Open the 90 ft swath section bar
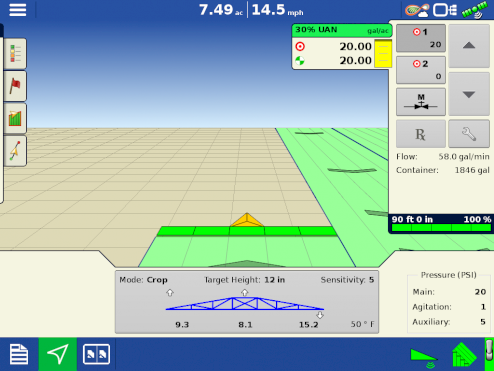Image resolution: width=494 pixels, height=371 pixels. (441, 224)
